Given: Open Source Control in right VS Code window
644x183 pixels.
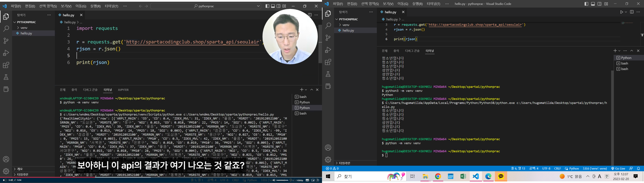Looking at the screenshot, I should 328,38.
